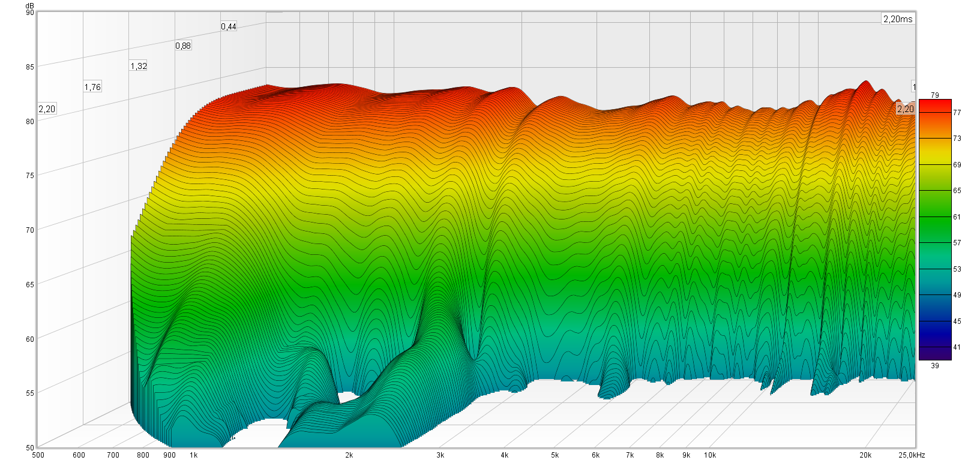Click the 90 dB top axis label
Viewport: 980px width, 463px height.
[x=30, y=13]
